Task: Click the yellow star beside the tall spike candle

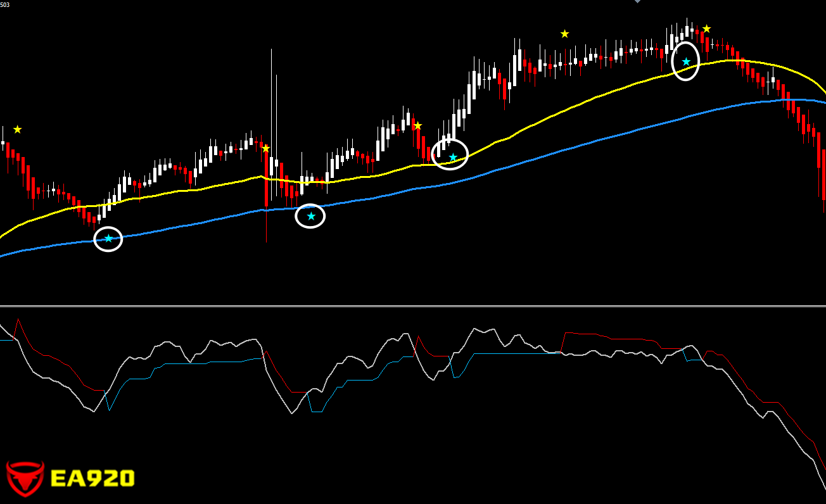Action: [x=265, y=148]
